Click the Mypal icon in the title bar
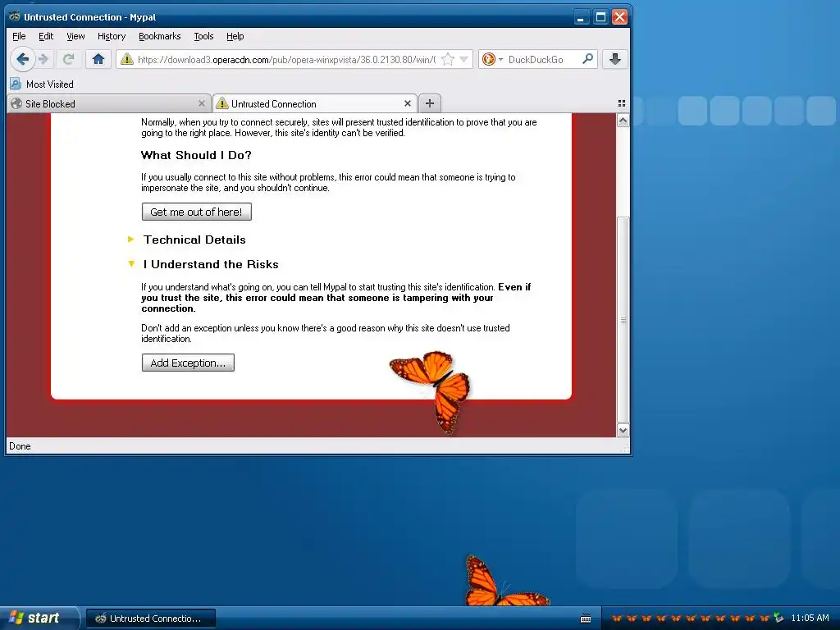 15,16
